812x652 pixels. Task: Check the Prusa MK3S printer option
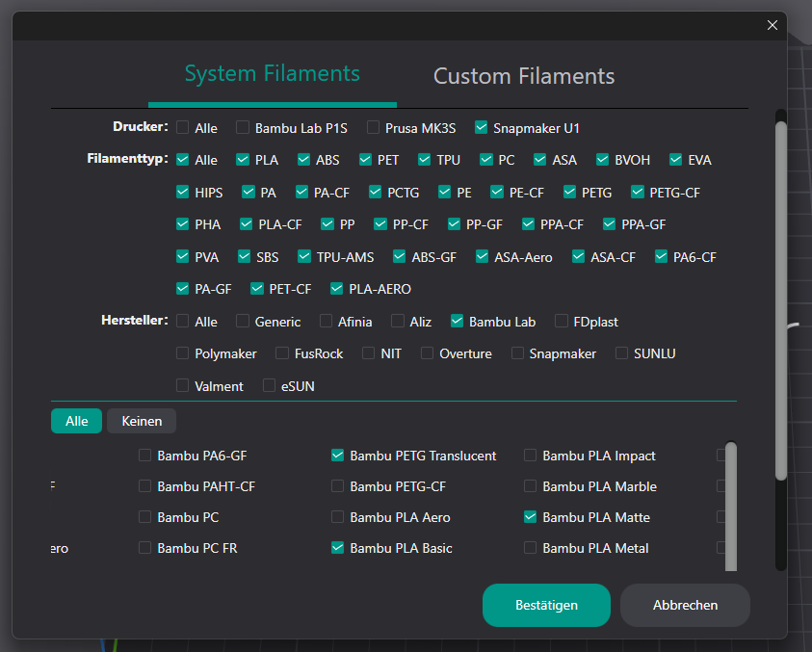(373, 128)
